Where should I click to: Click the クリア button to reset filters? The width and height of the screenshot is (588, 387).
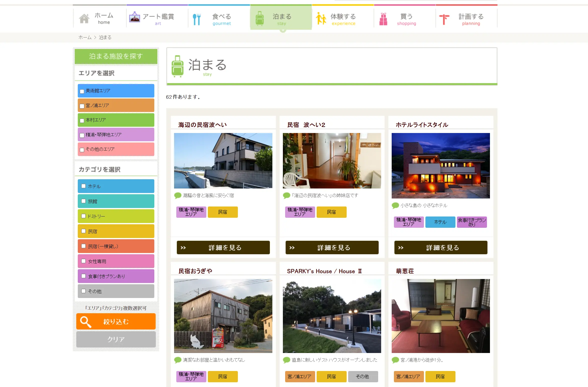tap(116, 339)
